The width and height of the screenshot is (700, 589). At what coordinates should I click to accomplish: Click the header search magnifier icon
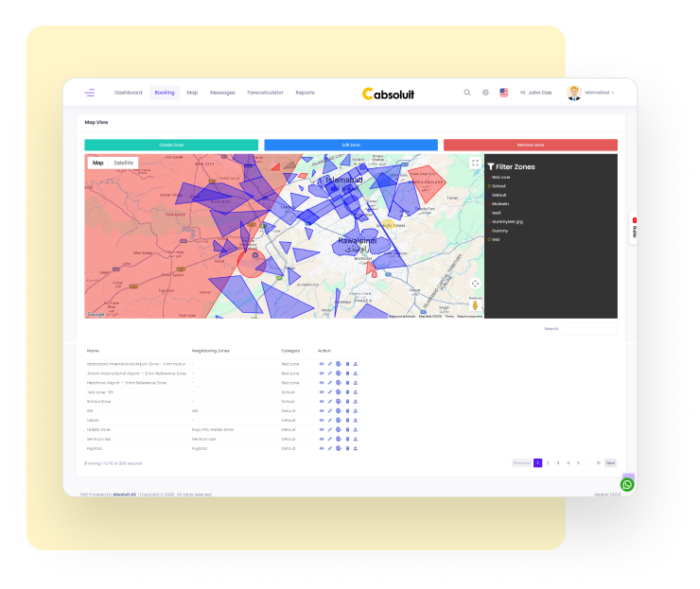pyautogui.click(x=467, y=93)
